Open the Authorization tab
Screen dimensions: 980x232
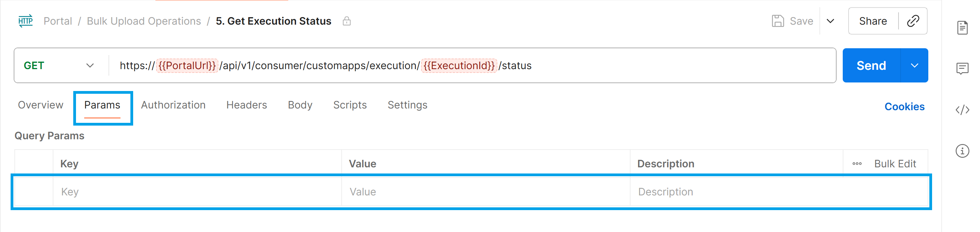(173, 105)
